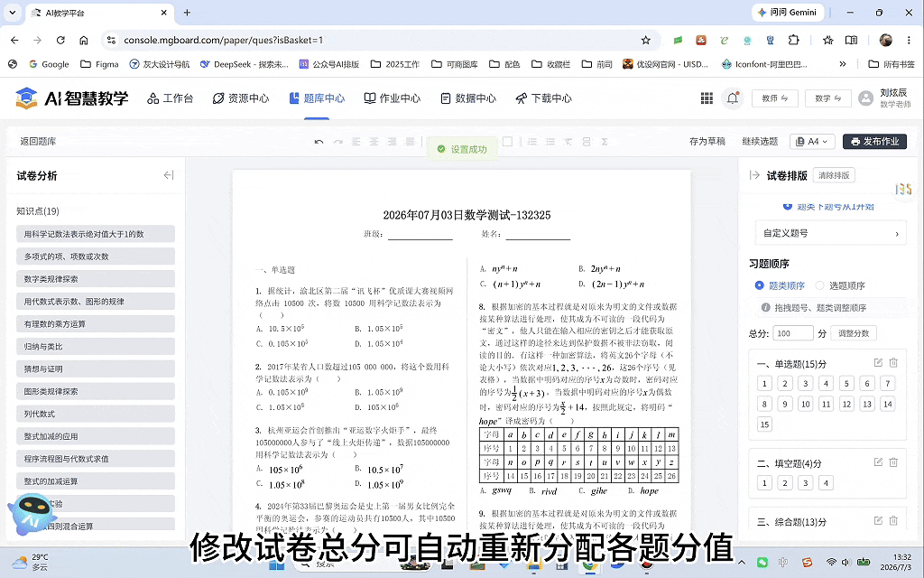
Task: Open the 可商图库 bookmark folder
Action: [x=455, y=64]
